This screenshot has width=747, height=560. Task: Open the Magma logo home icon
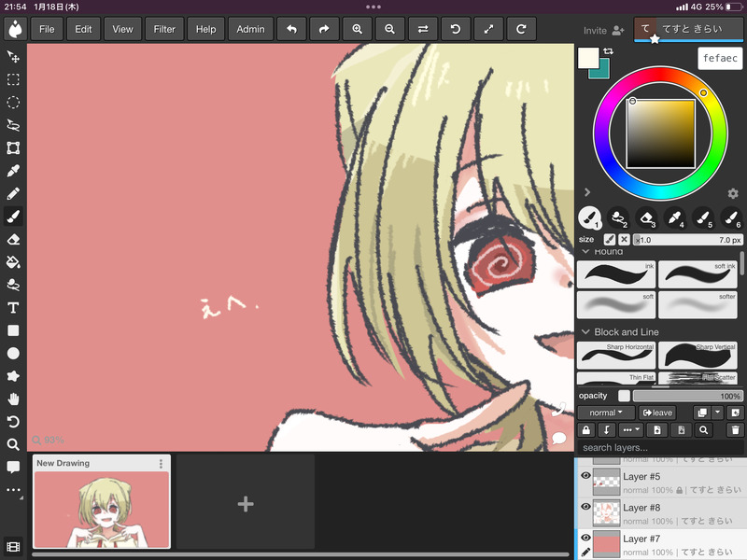click(x=15, y=29)
